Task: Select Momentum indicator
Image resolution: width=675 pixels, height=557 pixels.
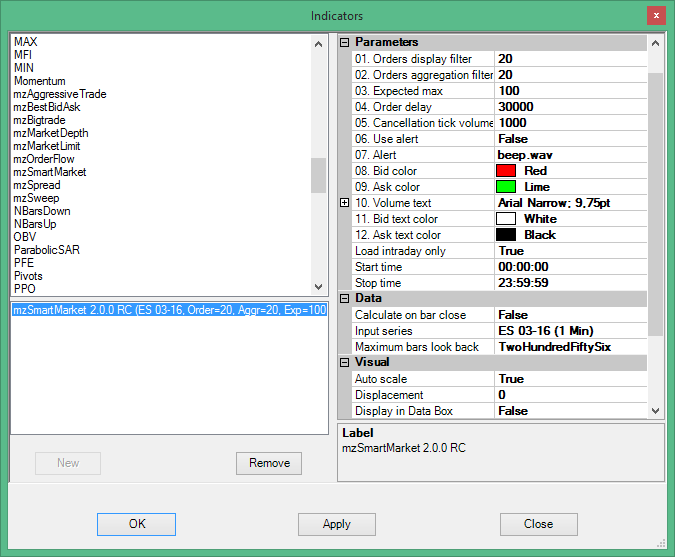Action: coord(40,81)
